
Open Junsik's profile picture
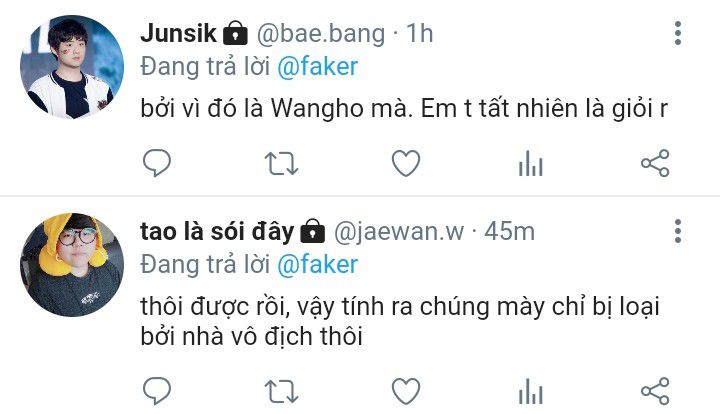click(72, 67)
